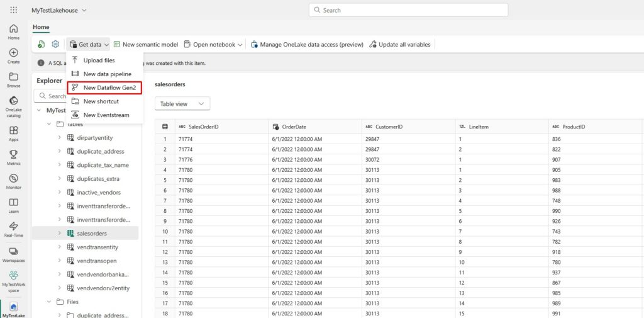Open Monitor in the left navigation
The width and height of the screenshot is (644, 318).
click(14, 181)
